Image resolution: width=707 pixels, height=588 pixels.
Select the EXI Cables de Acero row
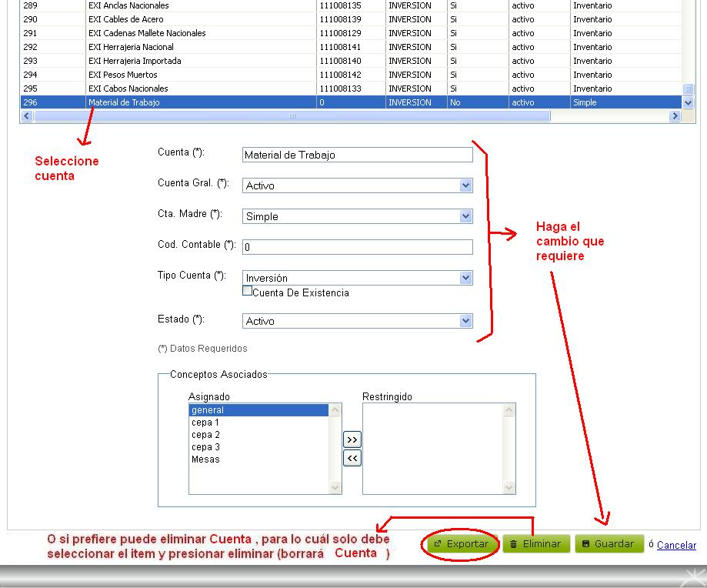coord(231,19)
